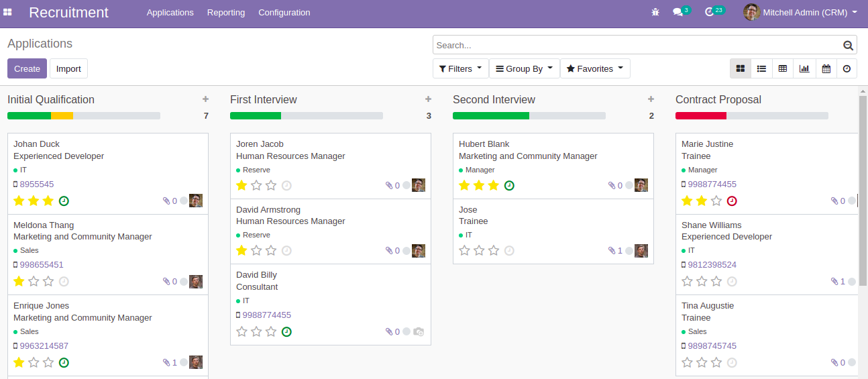Screen dimensions: 868x379
Task: Click the Recruitment app title
Action: (68, 12)
